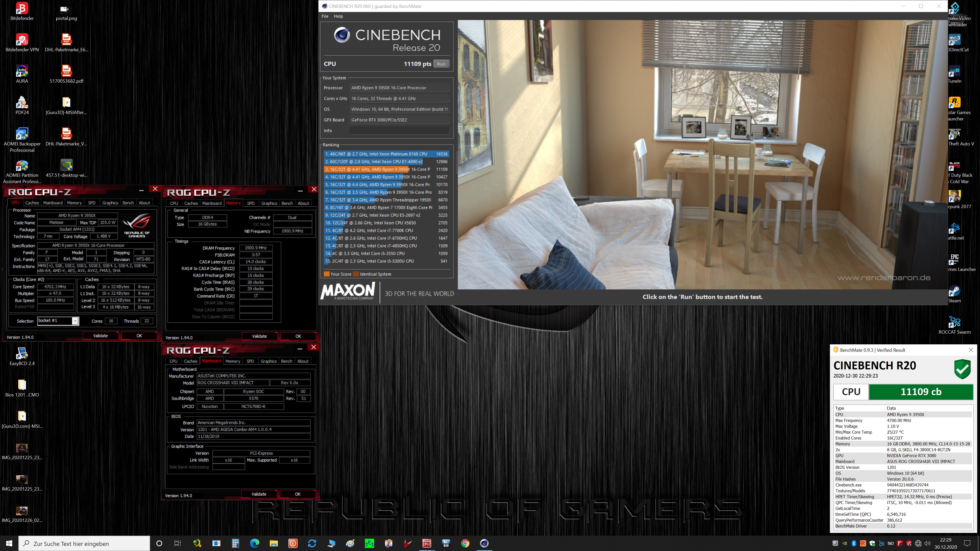Open the Task View button
Viewport: 980px width, 551px height.
pyautogui.click(x=178, y=543)
